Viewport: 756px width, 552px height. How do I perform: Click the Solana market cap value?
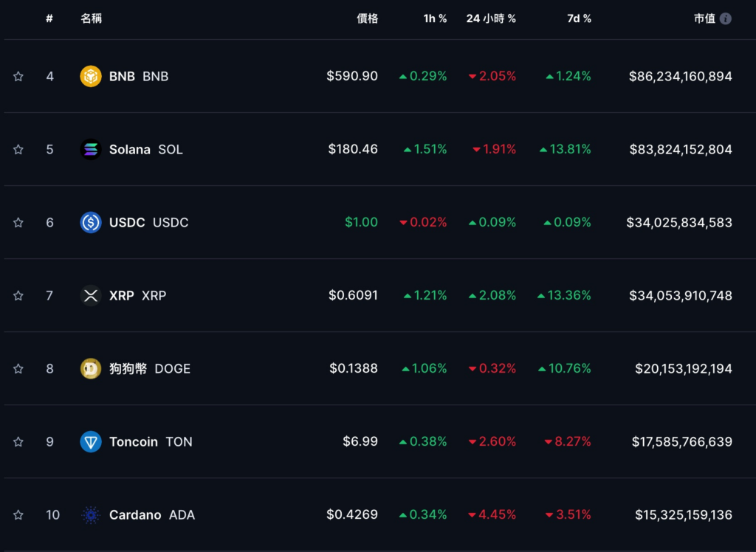(681, 150)
